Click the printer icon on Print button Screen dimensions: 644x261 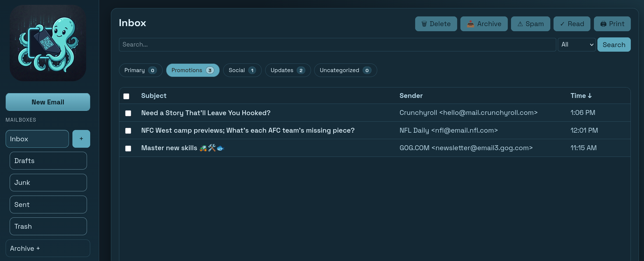tap(603, 24)
